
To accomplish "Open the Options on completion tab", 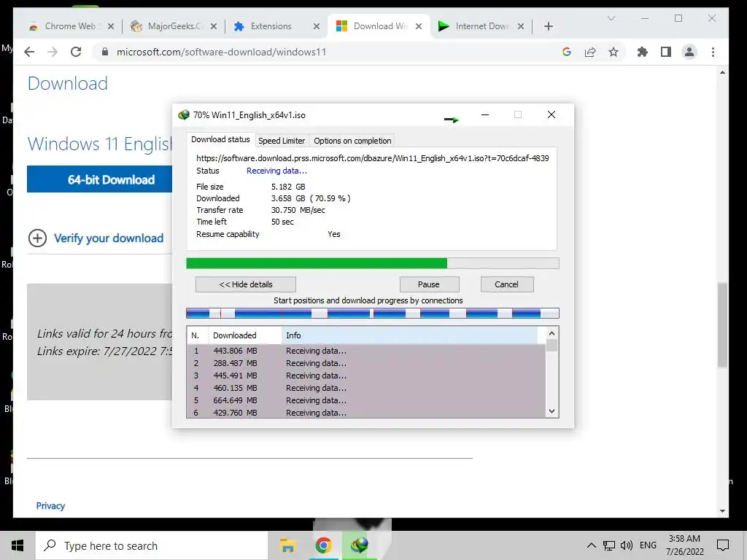I will [x=352, y=141].
